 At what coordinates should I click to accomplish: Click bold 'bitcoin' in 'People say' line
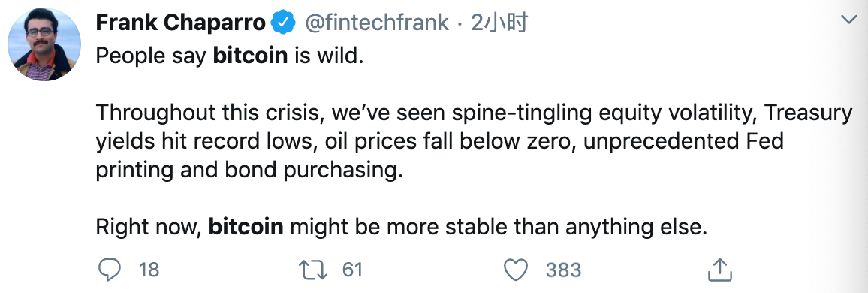coord(250,56)
